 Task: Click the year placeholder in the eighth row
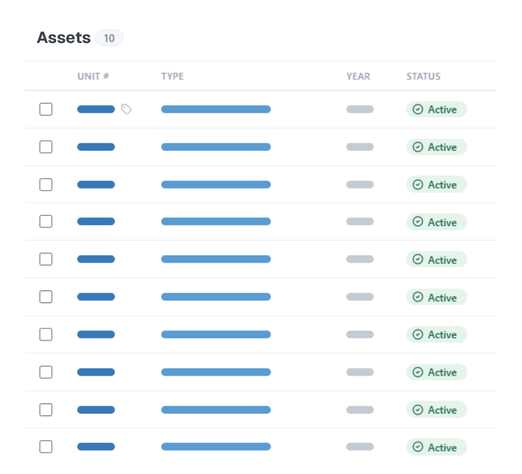360,372
